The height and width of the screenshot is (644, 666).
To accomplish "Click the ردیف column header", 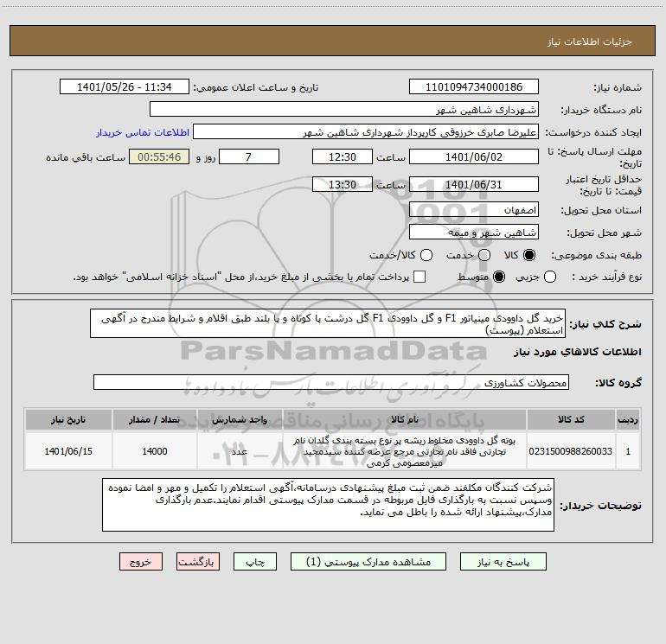I will click(628, 419).
